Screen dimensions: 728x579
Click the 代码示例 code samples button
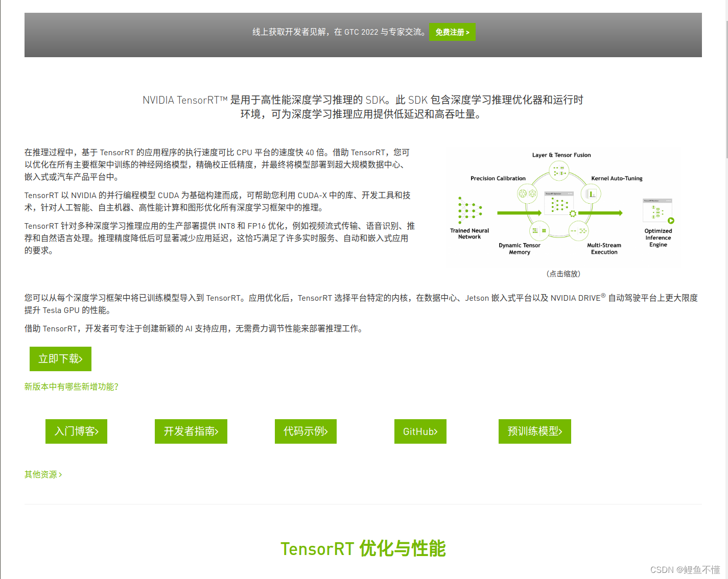click(x=305, y=431)
